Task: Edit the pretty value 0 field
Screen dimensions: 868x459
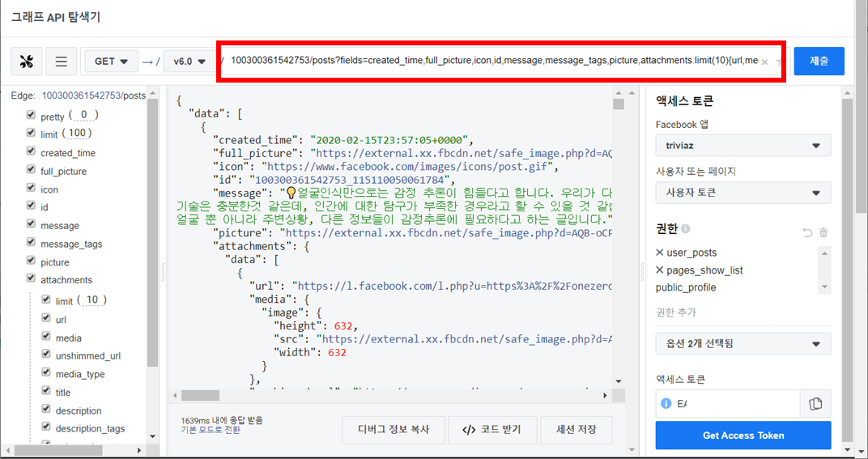Action: pos(84,115)
